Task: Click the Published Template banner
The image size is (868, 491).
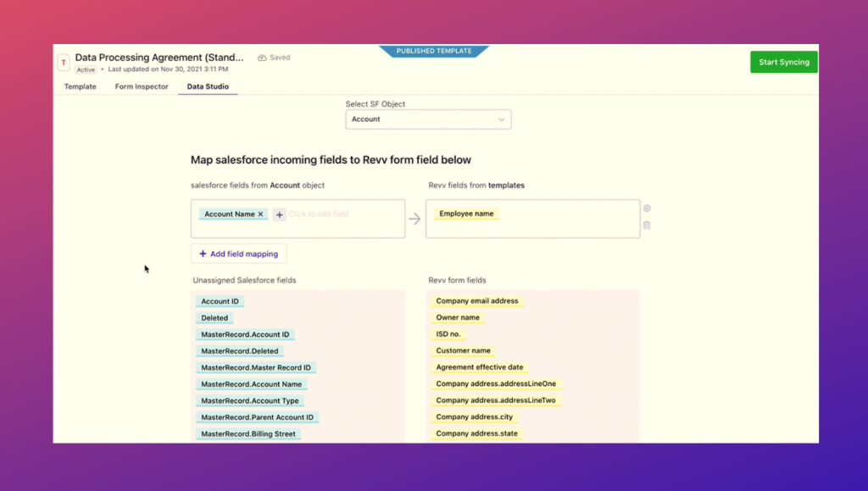Action: coord(434,51)
